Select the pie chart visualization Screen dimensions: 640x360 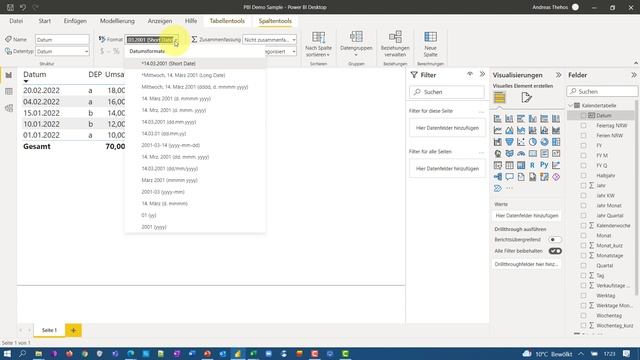tap(533, 142)
